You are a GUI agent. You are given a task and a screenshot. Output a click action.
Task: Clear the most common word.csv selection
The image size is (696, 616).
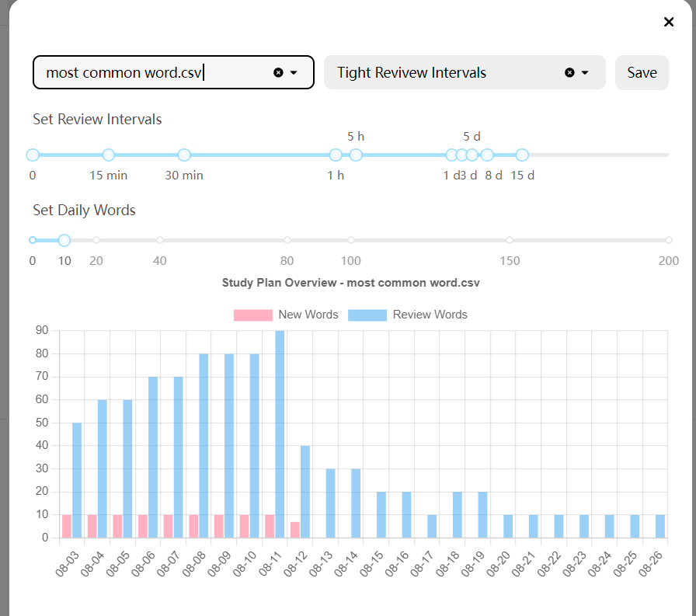278,72
